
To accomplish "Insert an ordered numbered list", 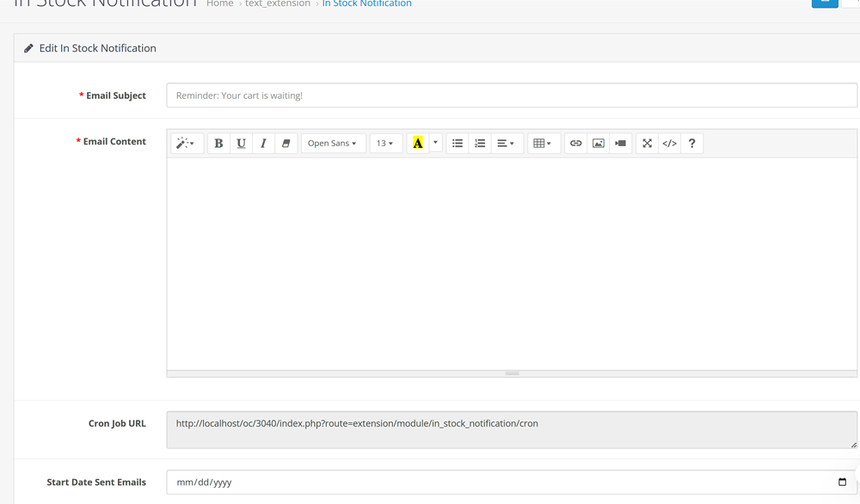I will 480,144.
